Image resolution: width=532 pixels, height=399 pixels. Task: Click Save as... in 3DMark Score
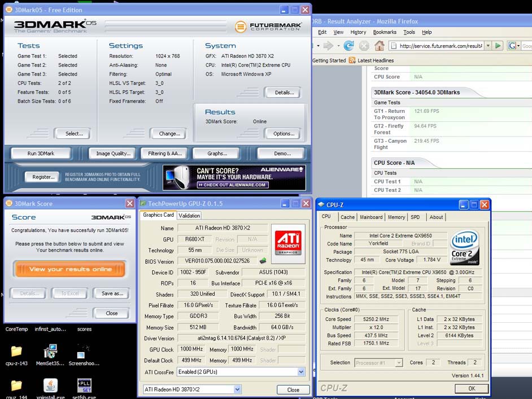(x=112, y=293)
